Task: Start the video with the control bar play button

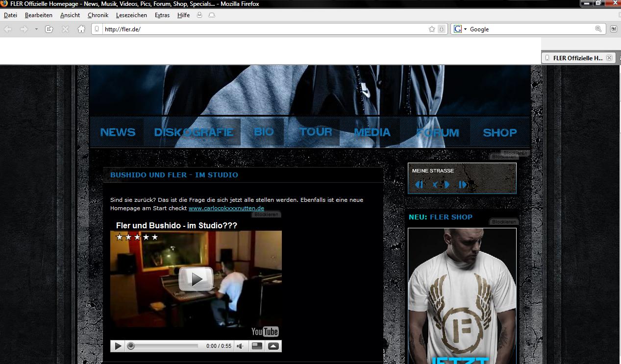Action: tap(118, 346)
